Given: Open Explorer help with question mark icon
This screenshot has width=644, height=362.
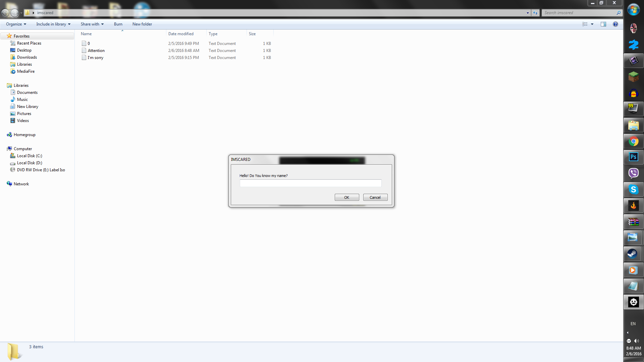Looking at the screenshot, I should (x=615, y=24).
